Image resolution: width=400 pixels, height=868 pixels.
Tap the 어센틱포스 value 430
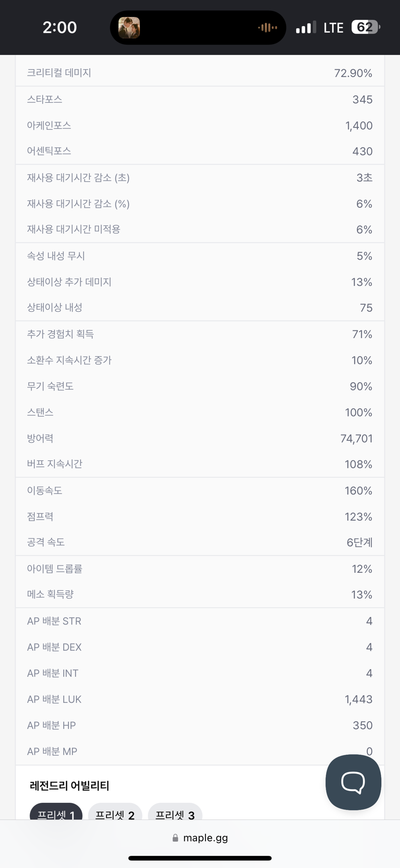pos(362,151)
